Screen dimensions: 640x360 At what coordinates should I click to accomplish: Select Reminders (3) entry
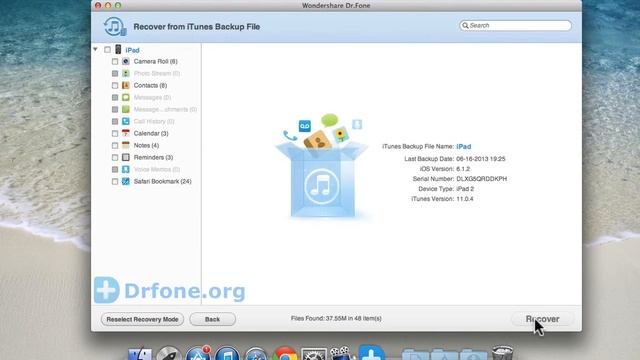point(153,157)
